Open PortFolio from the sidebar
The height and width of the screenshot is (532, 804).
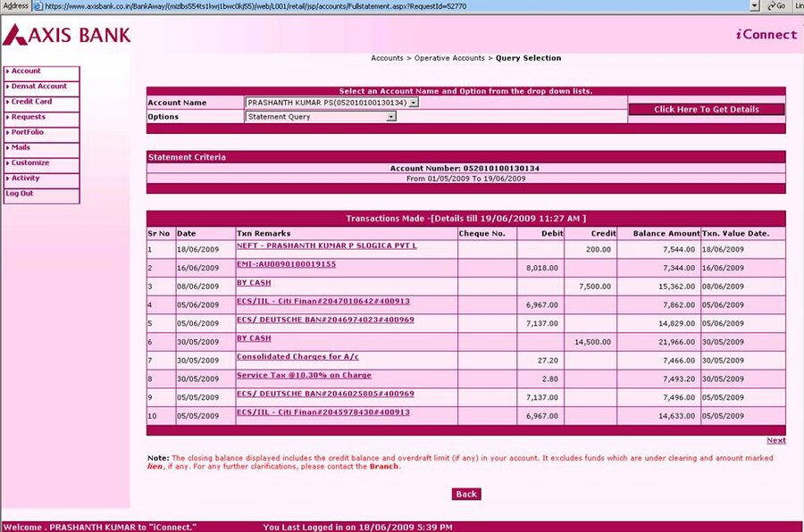click(x=27, y=132)
